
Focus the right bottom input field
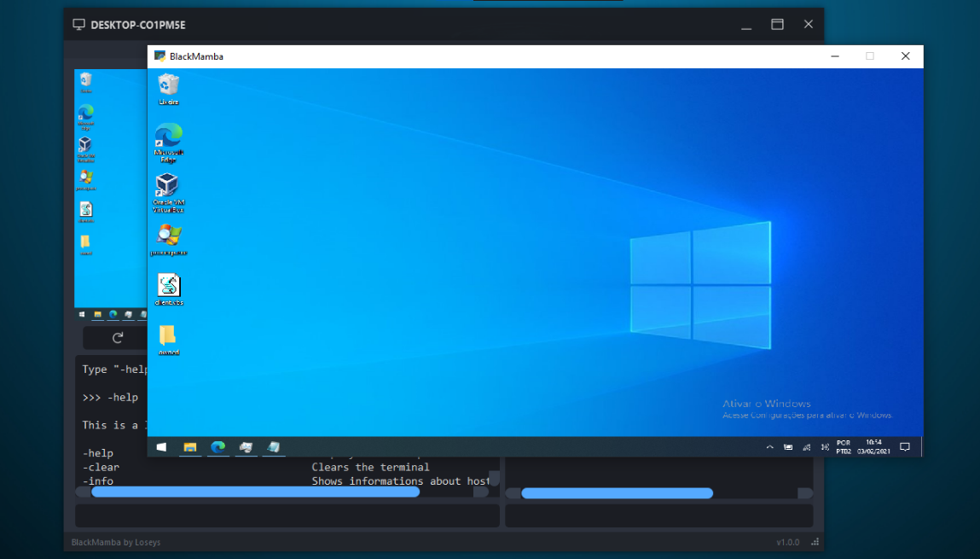[x=658, y=515]
